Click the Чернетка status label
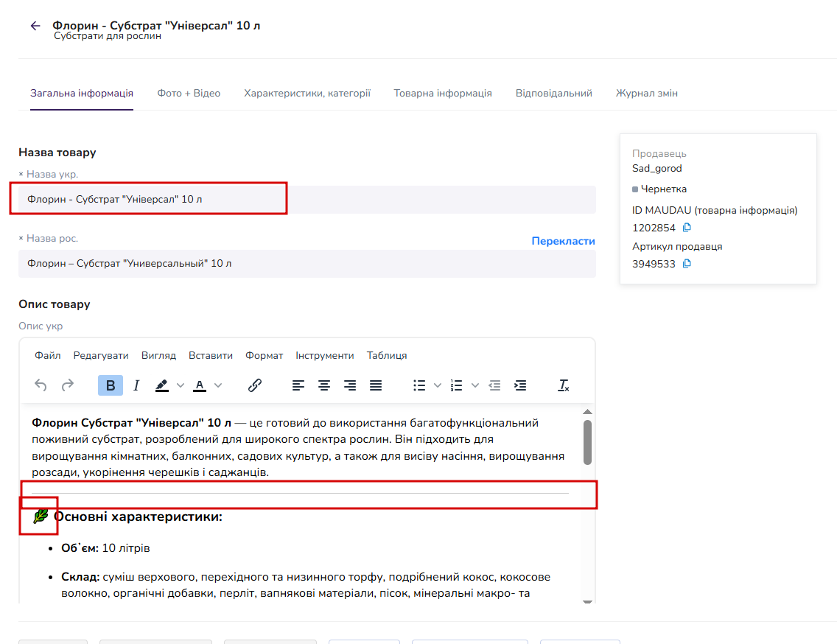The image size is (837, 644). point(664,189)
